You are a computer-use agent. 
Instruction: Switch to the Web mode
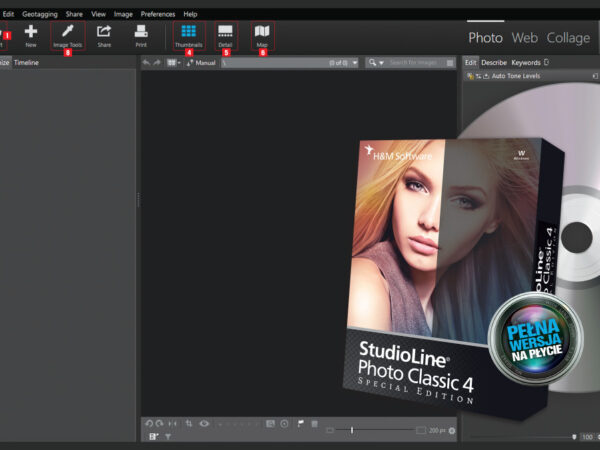[525, 37]
